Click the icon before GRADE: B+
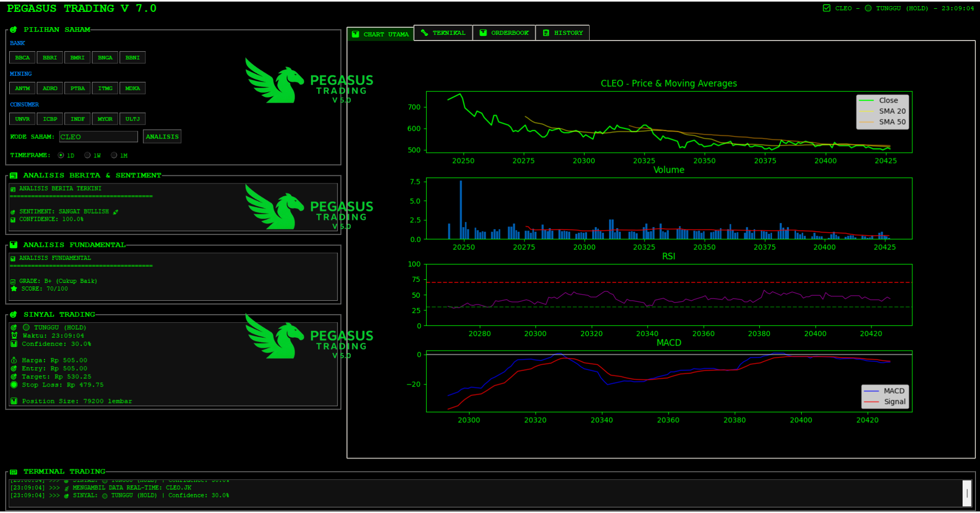This screenshot has width=980, height=513. (x=13, y=281)
